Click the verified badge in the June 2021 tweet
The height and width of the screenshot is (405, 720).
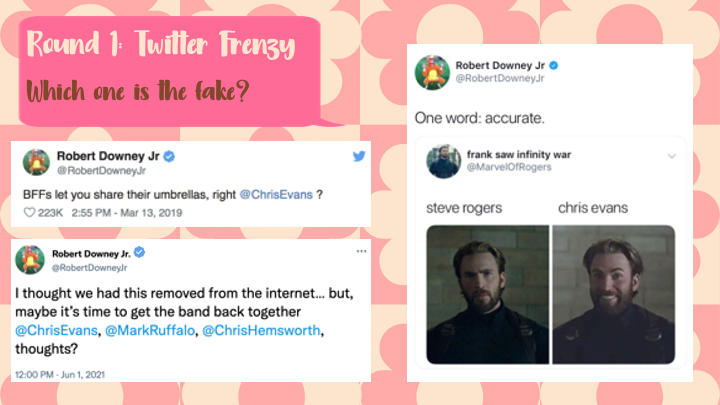click(x=140, y=253)
